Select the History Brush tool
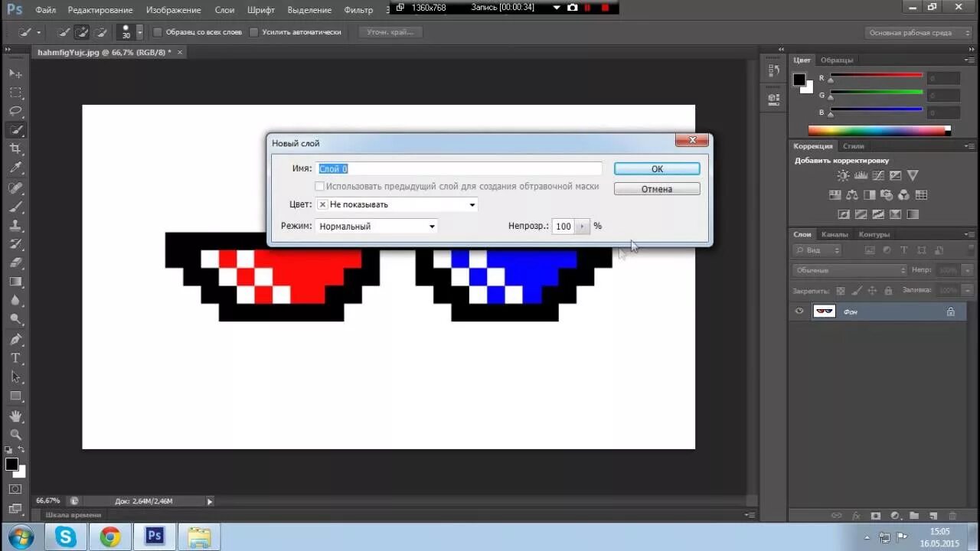Image resolution: width=980 pixels, height=551 pixels. pos(15,244)
